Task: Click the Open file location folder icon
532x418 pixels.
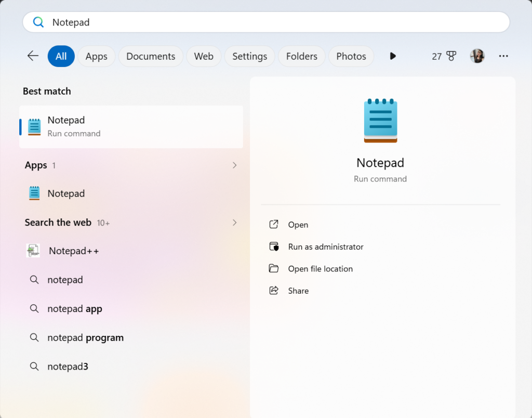Action: (x=274, y=269)
